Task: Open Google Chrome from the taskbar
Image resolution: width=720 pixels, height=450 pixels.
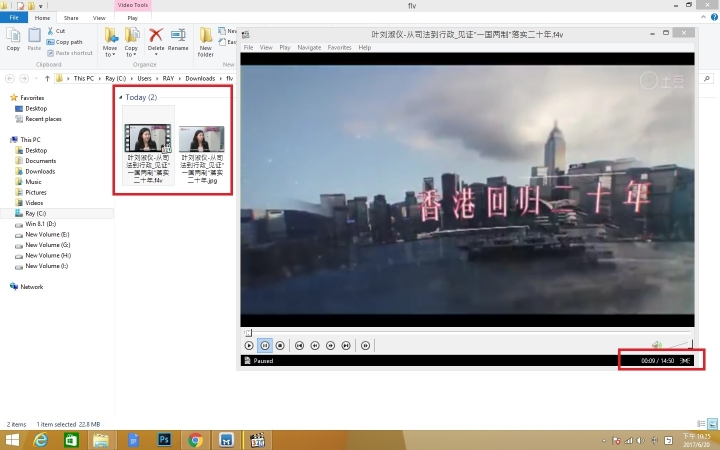Action: (x=195, y=440)
